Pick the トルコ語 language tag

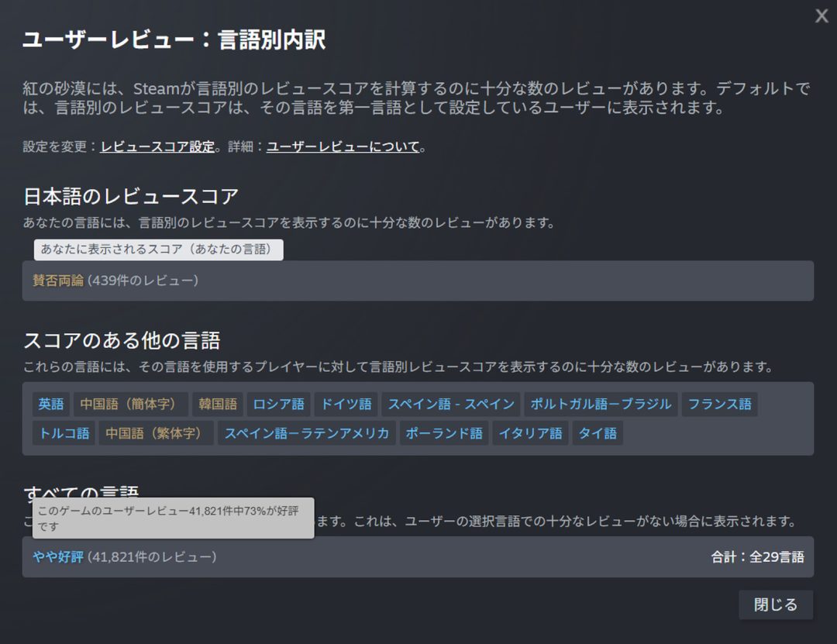click(x=64, y=433)
